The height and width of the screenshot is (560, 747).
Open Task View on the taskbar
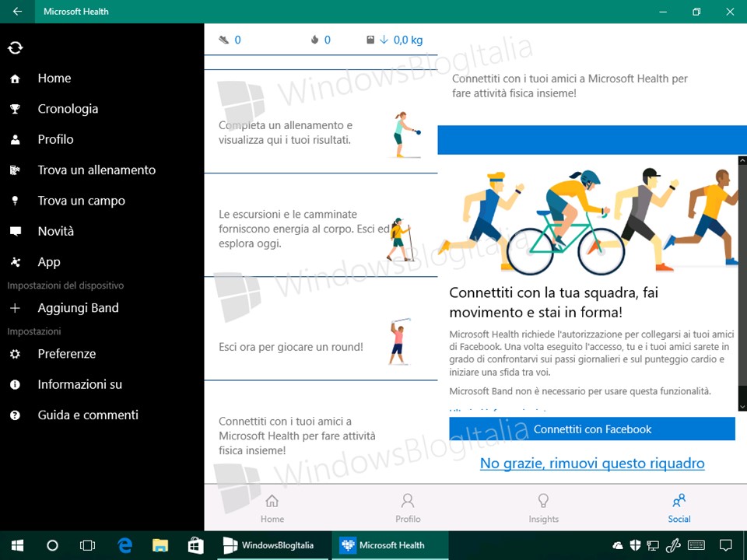[x=88, y=545]
